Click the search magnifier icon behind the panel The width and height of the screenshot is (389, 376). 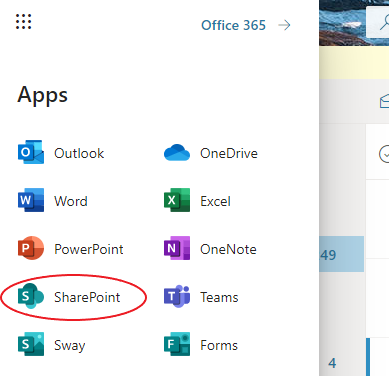[x=384, y=22]
